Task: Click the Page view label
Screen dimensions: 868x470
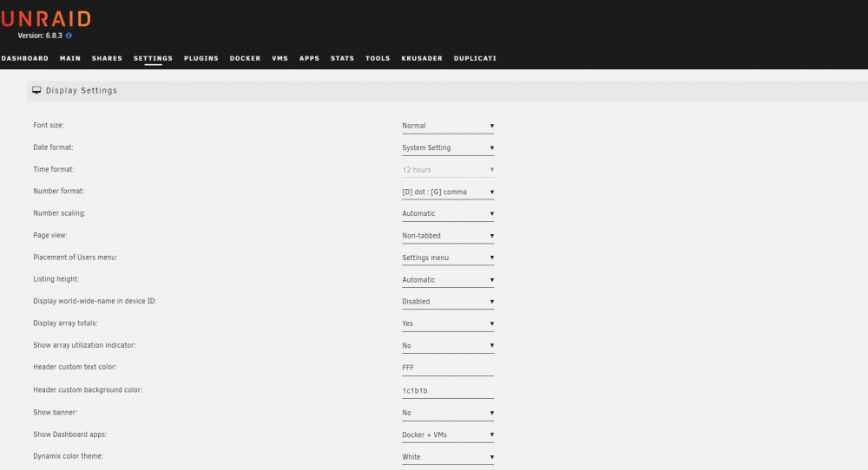Action: pos(50,235)
